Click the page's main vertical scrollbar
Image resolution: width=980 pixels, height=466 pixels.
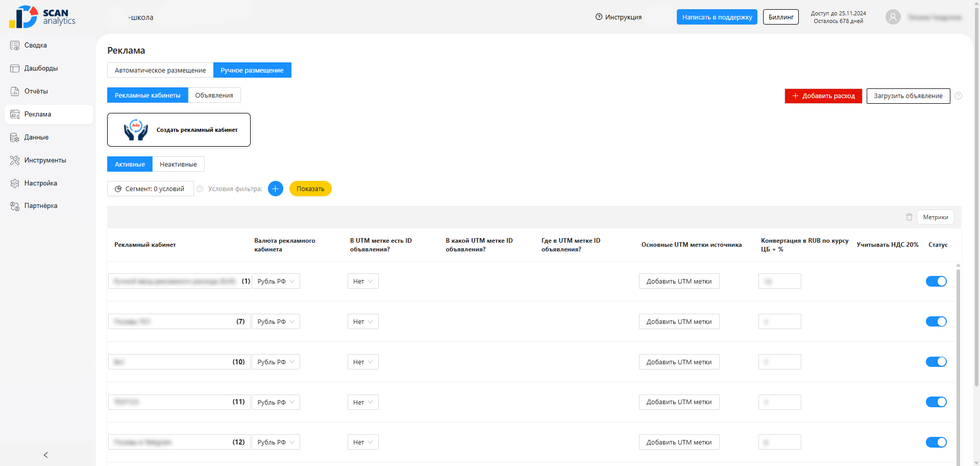[976, 197]
